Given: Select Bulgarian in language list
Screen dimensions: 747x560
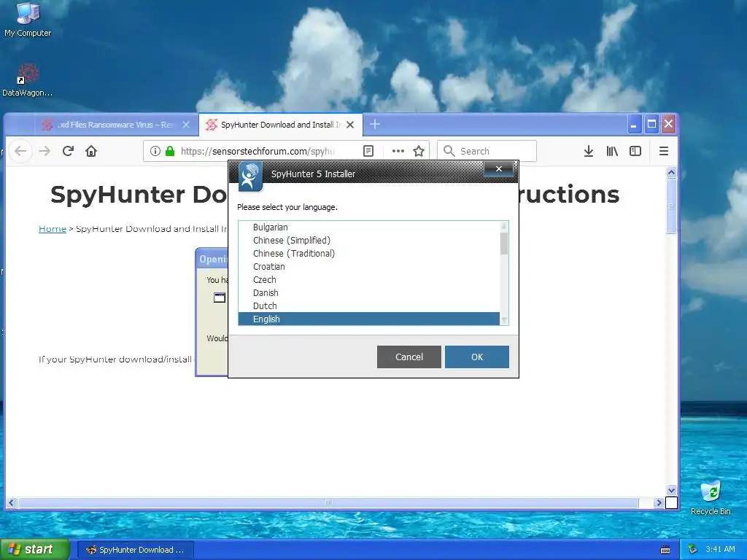Looking at the screenshot, I should pyautogui.click(x=368, y=227).
